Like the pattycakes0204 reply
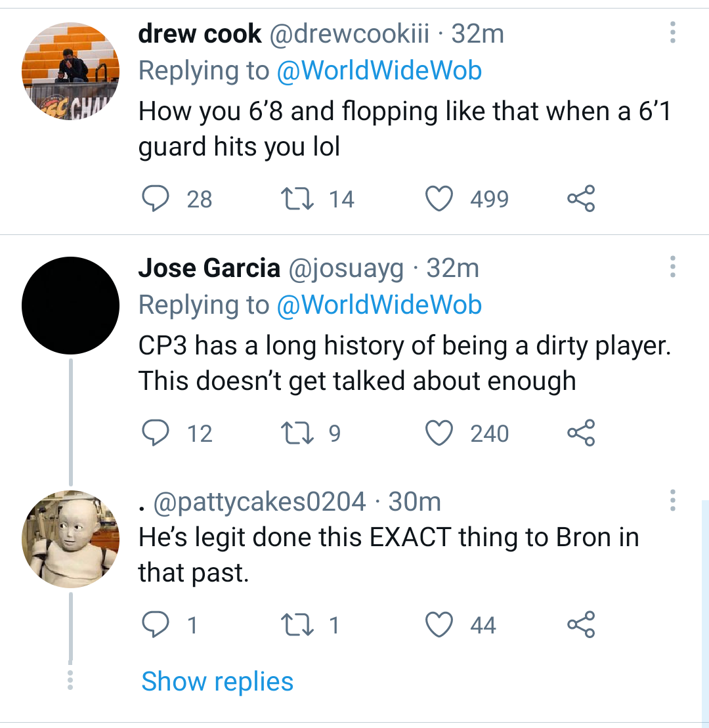Viewport: 709px width, 728px height. point(440,625)
